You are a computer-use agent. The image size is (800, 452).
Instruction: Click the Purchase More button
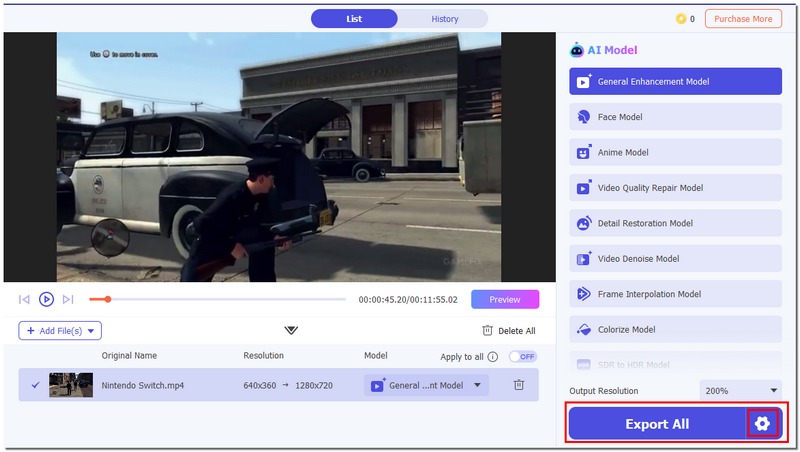coord(743,19)
